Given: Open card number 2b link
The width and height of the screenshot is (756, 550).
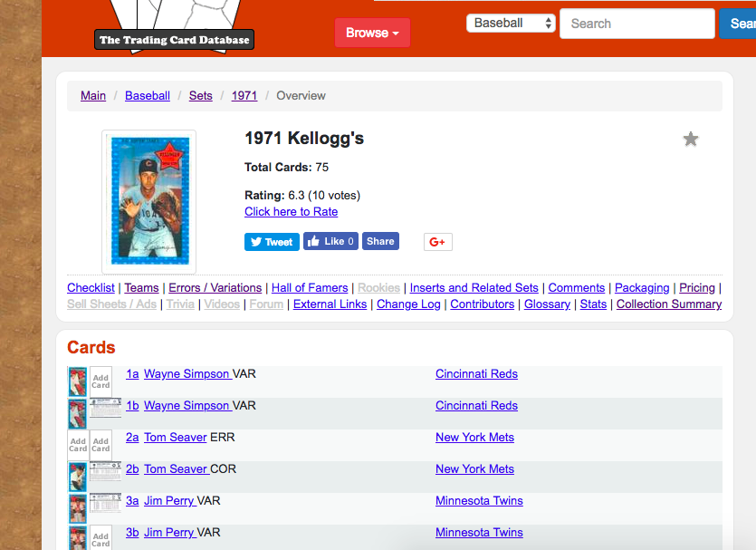Looking at the screenshot, I should (x=132, y=469).
